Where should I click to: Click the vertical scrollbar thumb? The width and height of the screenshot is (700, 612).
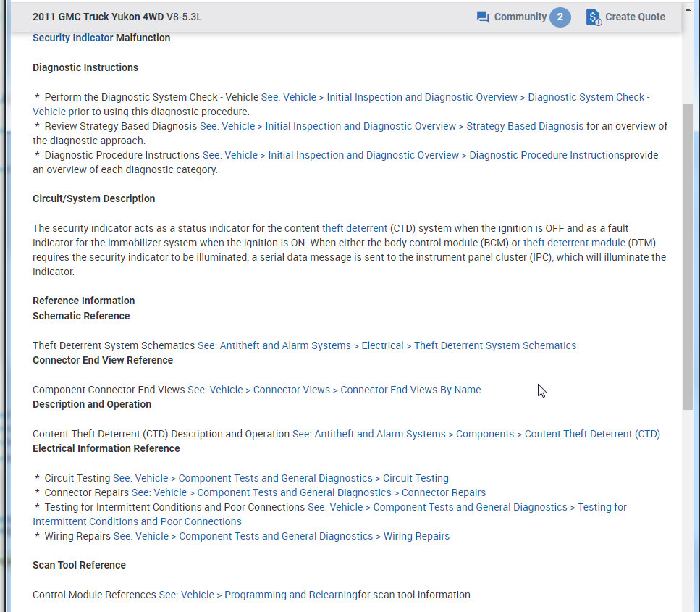coord(688,256)
